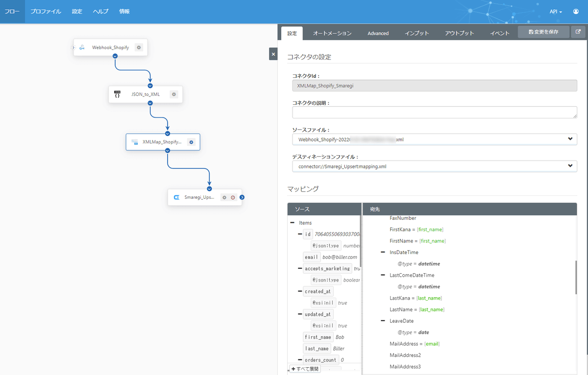588x375 pixels.
Task: Click the すべて展開 button
Action: (x=305, y=369)
